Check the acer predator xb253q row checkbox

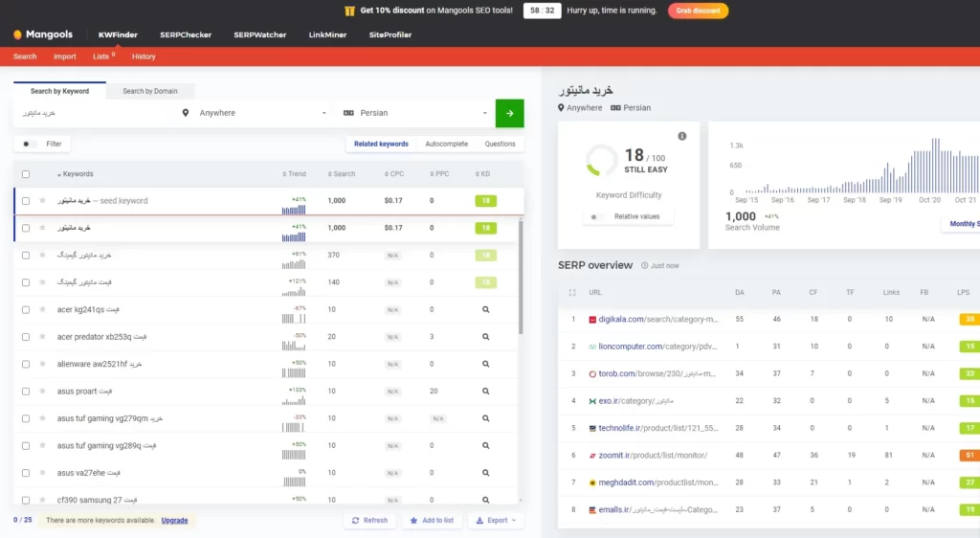click(x=26, y=337)
